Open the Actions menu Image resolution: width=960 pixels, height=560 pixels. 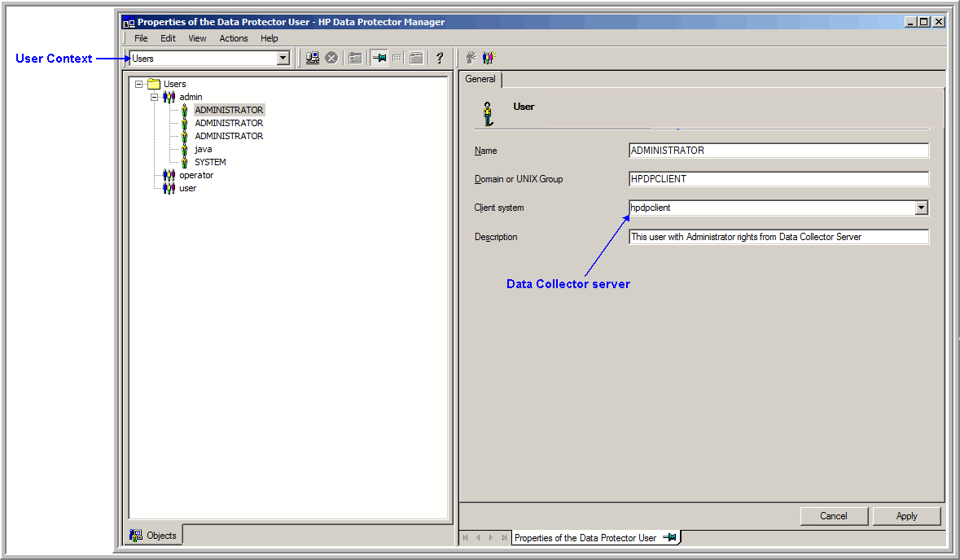click(233, 38)
